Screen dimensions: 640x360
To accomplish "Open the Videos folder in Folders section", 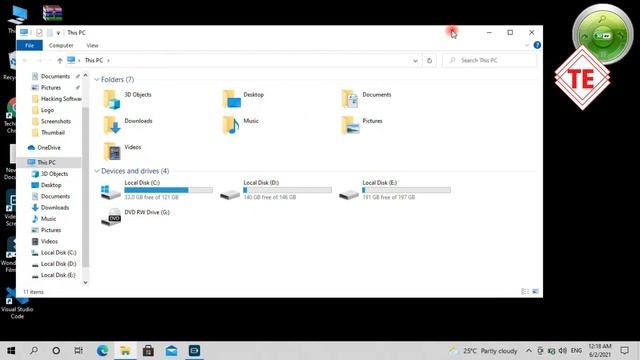I will (111, 151).
